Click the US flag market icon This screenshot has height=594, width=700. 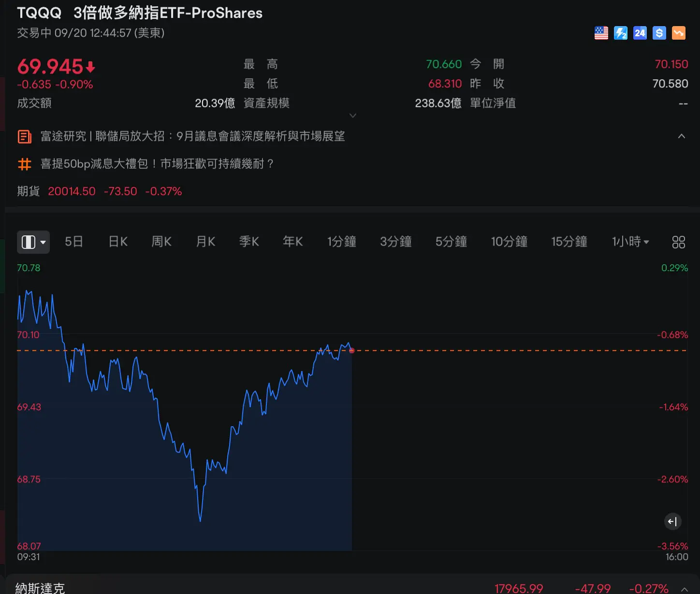click(601, 33)
